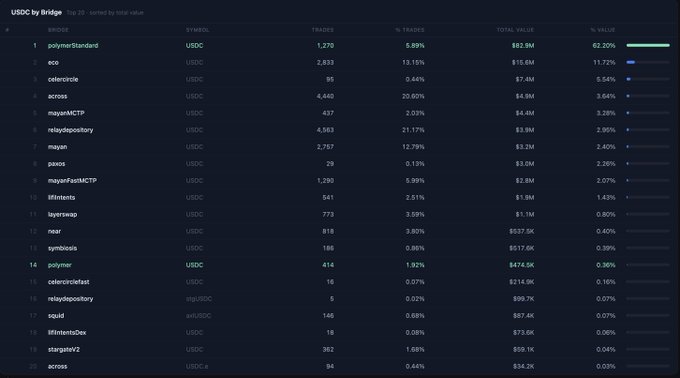The image size is (680, 378).
Task: Select the stgUSDC symbol cell
Action: pos(199,299)
